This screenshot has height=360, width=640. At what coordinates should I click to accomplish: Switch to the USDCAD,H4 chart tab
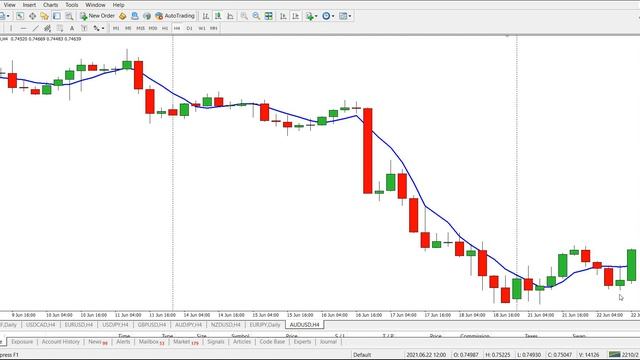[x=40, y=324]
